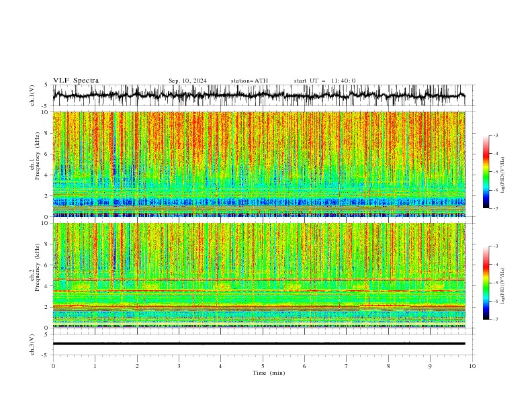Click time axis tick label "7" at the bottom
Viewport: 532px width, 411px height.
[347, 366]
